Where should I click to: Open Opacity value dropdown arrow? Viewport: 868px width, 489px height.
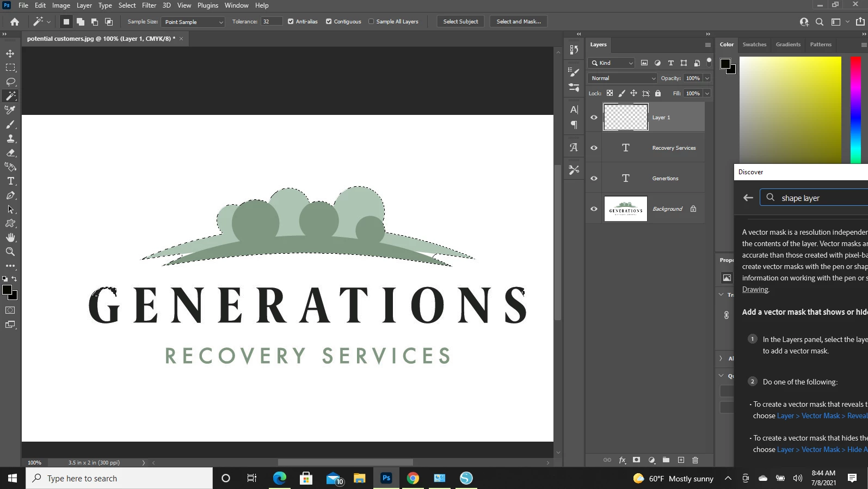pyautogui.click(x=707, y=78)
